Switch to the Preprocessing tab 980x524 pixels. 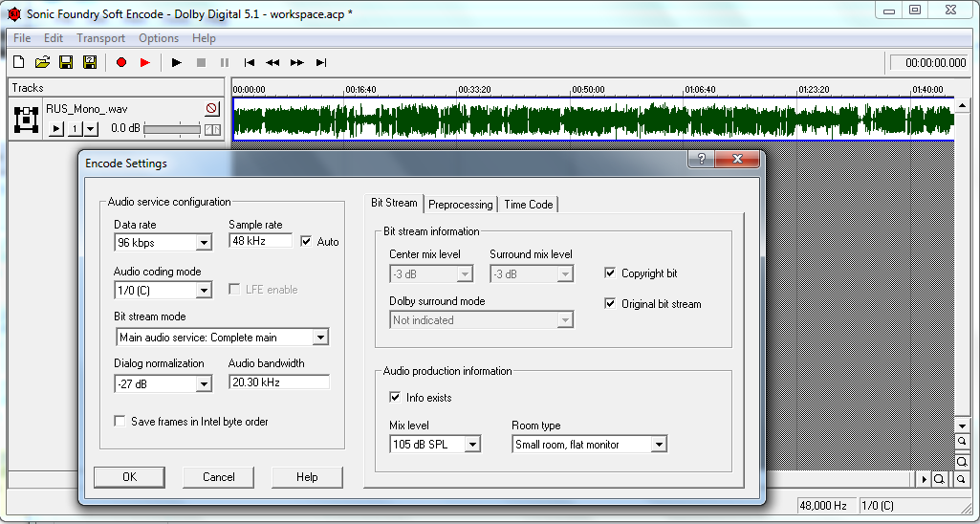461,205
